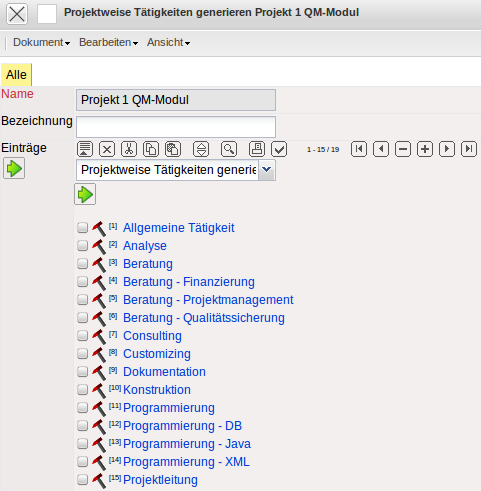Open the Bearbeiten dropdown menu

108,42
